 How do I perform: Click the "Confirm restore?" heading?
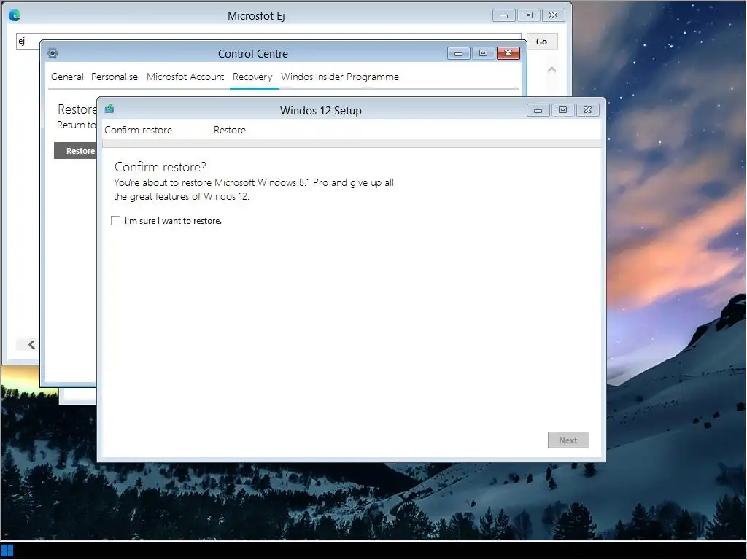tap(160, 167)
